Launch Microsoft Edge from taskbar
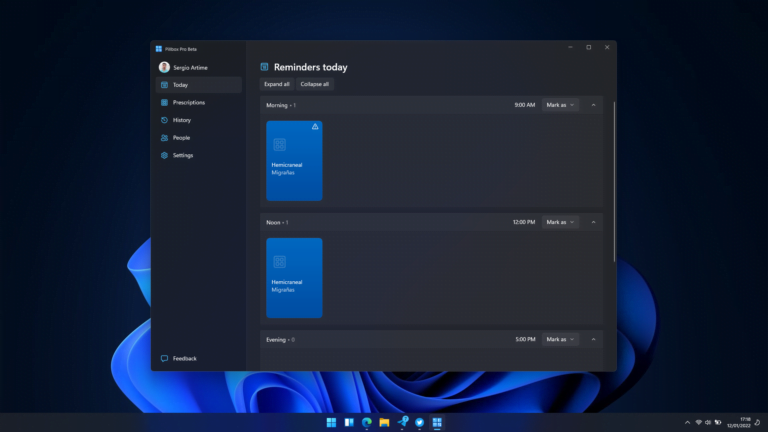 pyautogui.click(x=367, y=422)
